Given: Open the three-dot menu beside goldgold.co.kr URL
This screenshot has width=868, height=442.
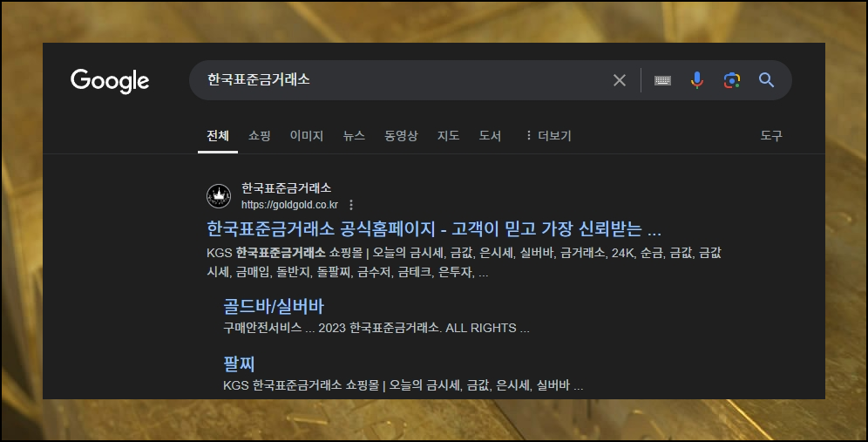Looking at the screenshot, I should coord(351,205).
